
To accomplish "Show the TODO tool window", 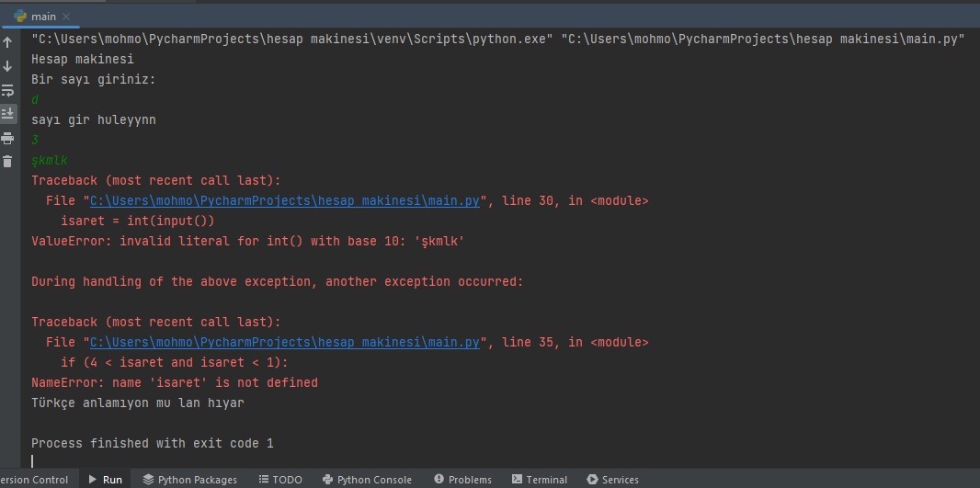I will point(280,480).
